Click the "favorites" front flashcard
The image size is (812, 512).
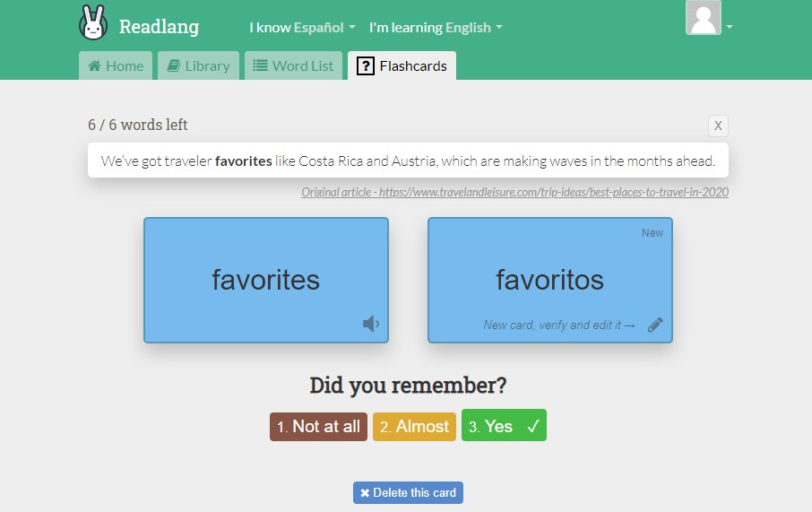(265, 279)
